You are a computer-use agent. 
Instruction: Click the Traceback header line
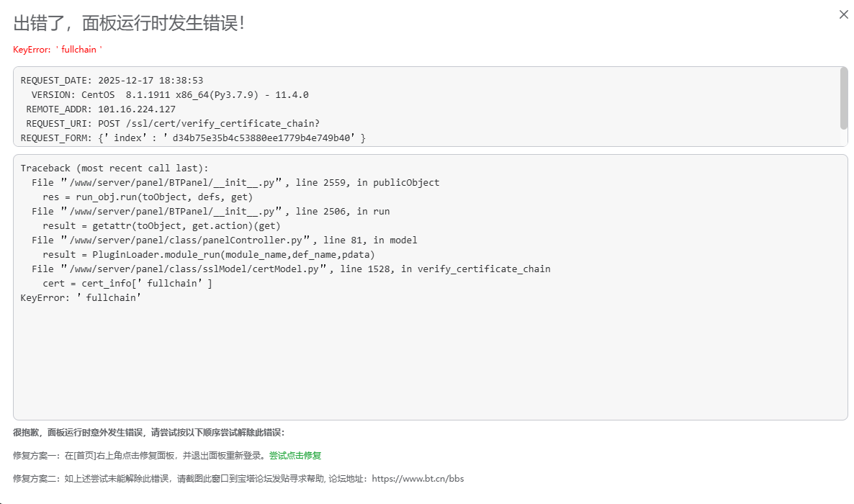112,168
